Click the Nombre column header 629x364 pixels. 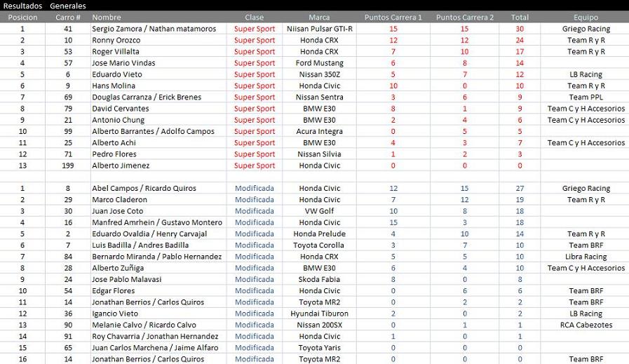tap(107, 18)
